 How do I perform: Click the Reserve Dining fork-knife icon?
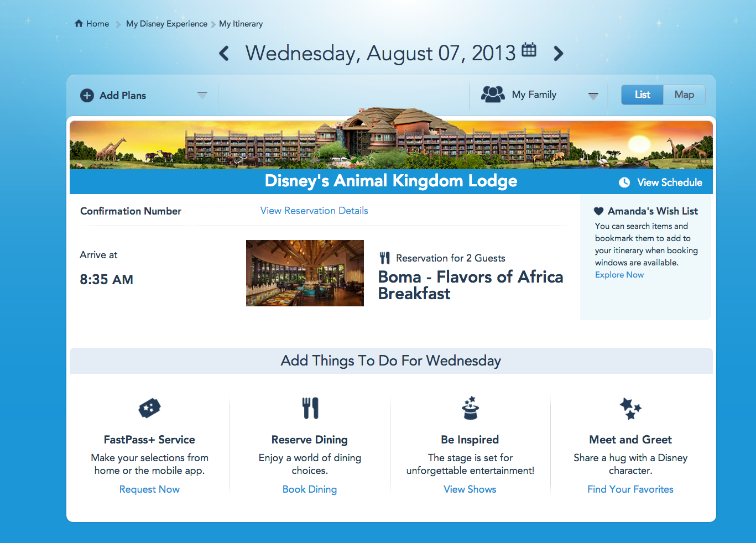coord(310,408)
